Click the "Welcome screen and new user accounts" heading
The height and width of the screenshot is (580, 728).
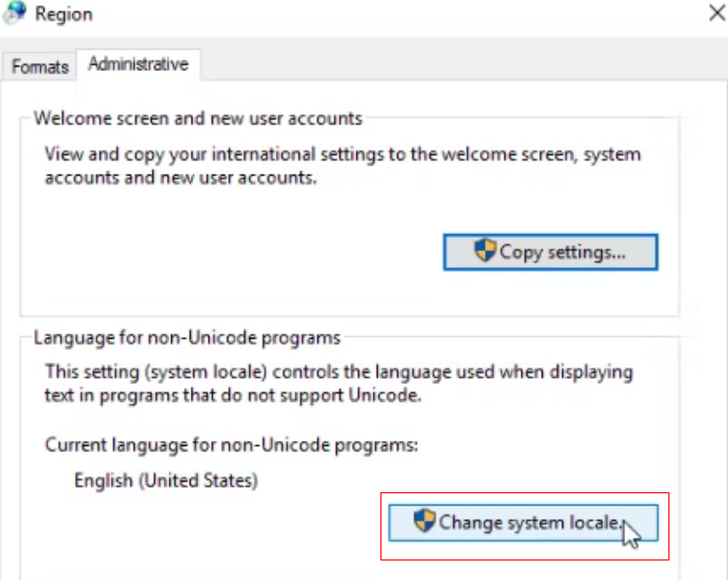point(197,119)
